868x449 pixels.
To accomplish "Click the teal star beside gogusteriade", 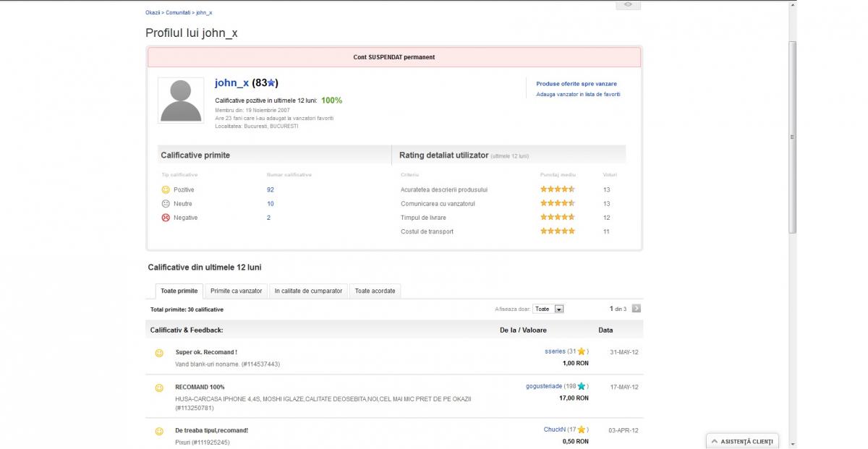I will (582, 386).
